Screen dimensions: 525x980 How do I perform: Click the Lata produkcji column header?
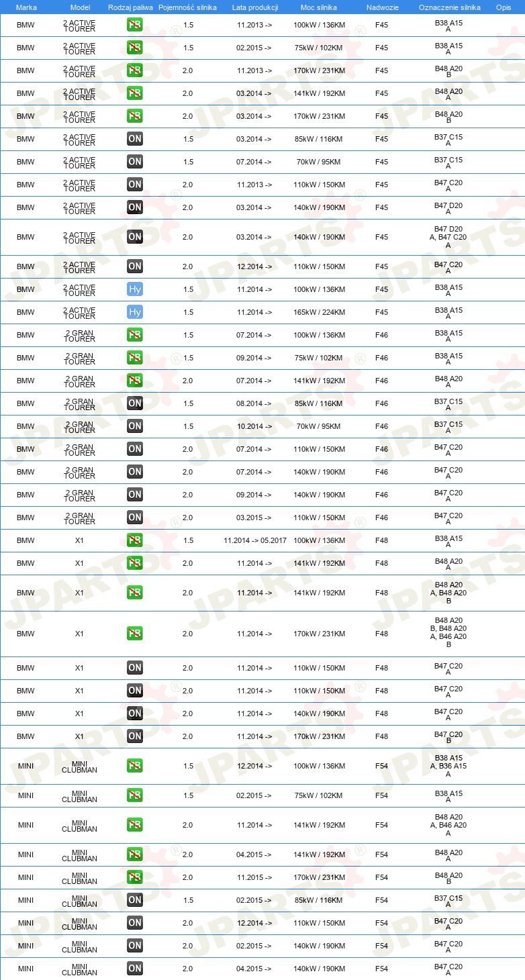pyautogui.click(x=254, y=7)
